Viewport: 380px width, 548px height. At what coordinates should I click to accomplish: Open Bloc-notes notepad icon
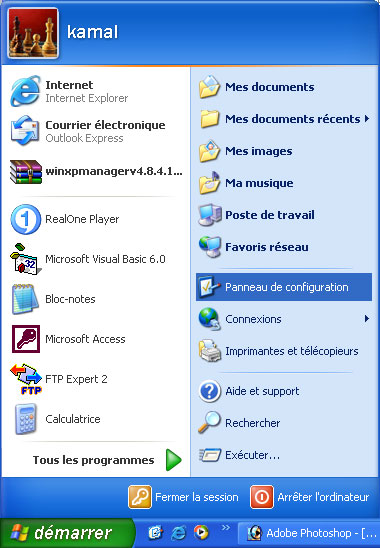point(25,299)
